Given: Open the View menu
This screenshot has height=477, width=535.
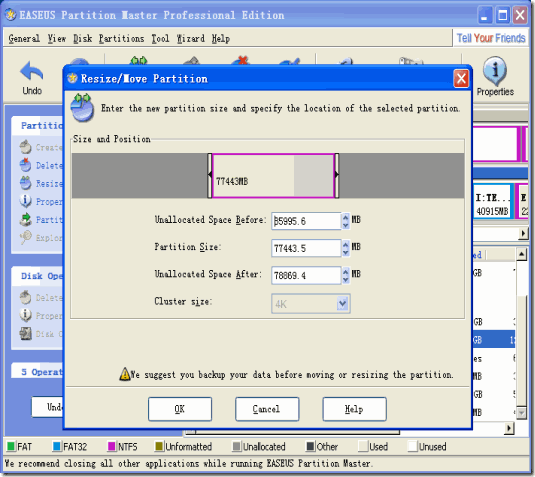Looking at the screenshot, I should pos(56,38).
